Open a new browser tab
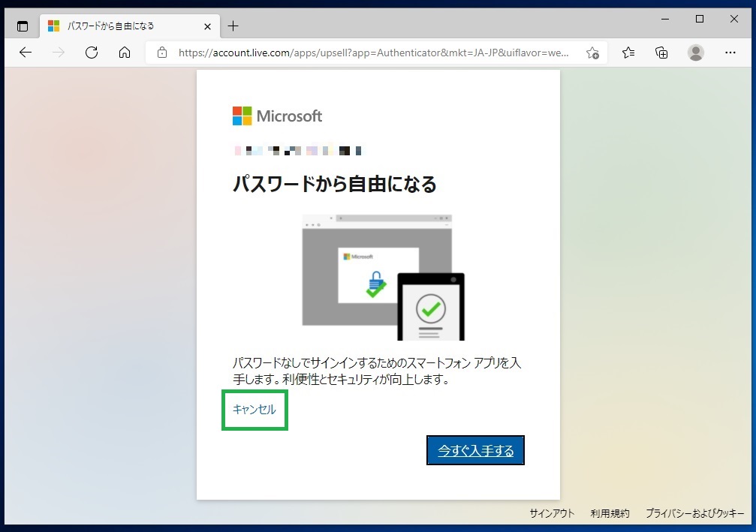Screen dimensions: 756x532 click(233, 26)
